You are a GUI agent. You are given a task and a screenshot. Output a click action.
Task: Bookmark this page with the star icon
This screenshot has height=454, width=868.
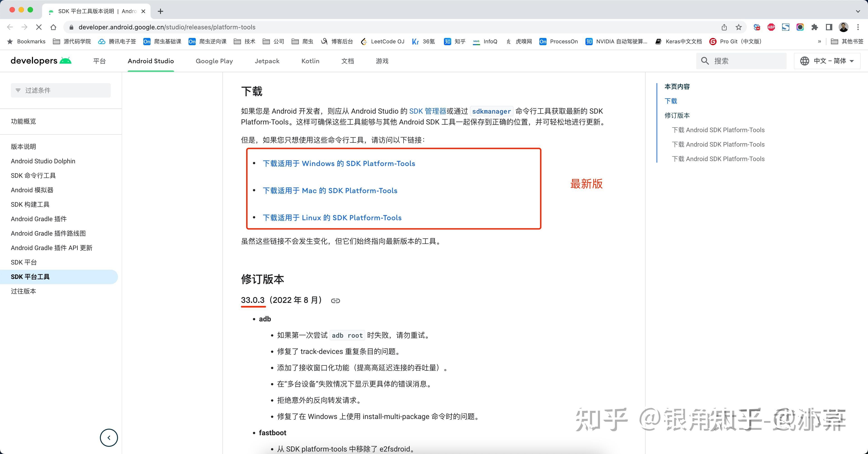739,27
